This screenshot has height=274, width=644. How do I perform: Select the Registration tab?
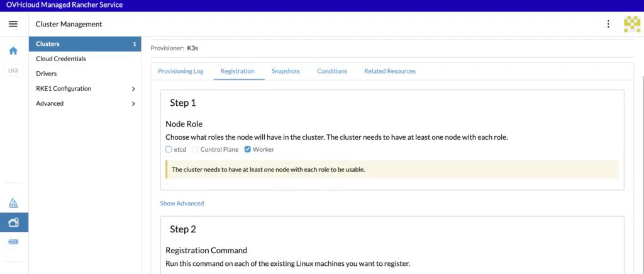coord(237,71)
